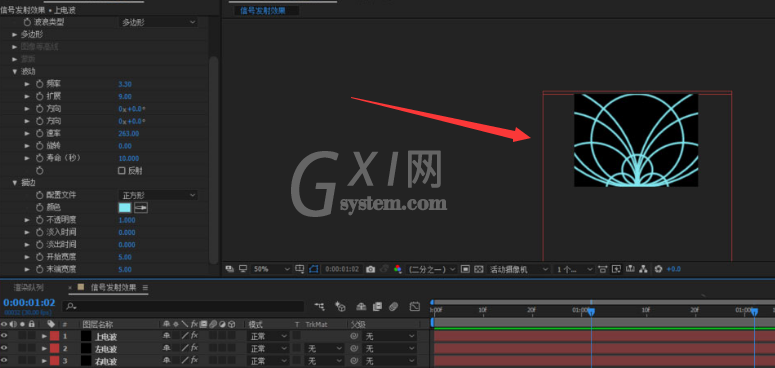Viewport: 775px width, 368px height.
Task: Collapse the 描边 property group
Action: [x=15, y=183]
